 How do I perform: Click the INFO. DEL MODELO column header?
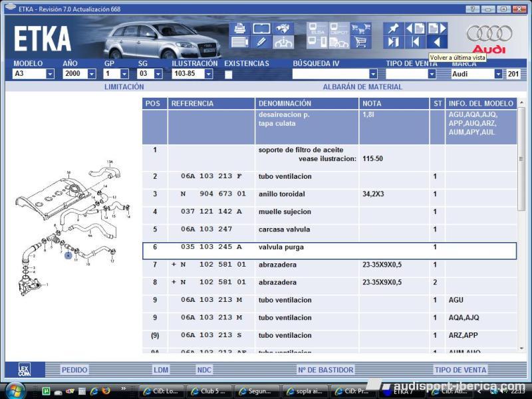click(481, 104)
